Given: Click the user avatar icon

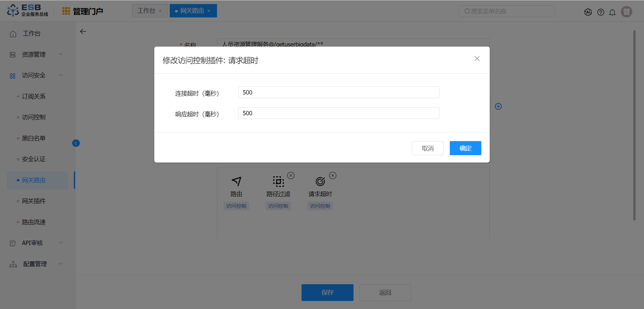Looking at the screenshot, I should coord(627,12).
